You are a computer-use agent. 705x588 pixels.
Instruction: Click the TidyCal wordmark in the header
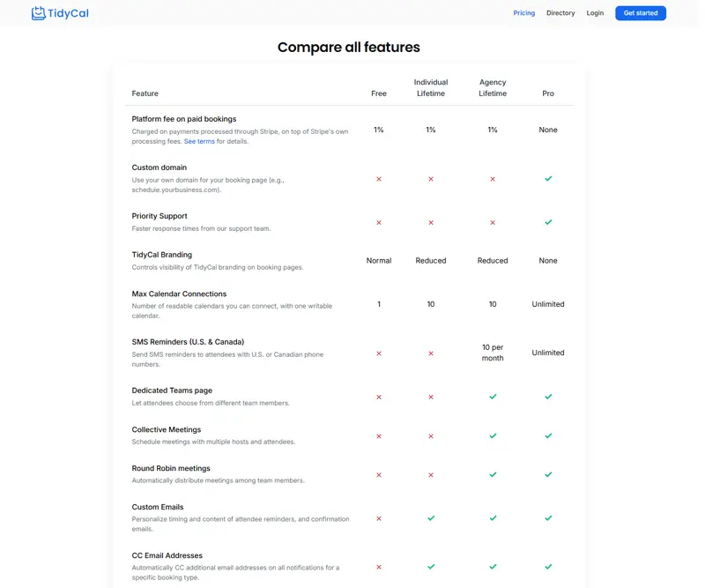click(68, 13)
